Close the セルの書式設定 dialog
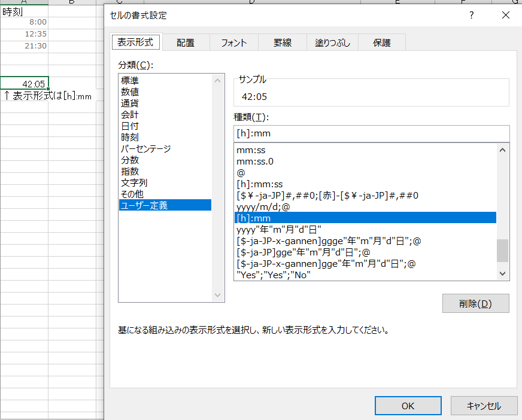 (x=506, y=15)
